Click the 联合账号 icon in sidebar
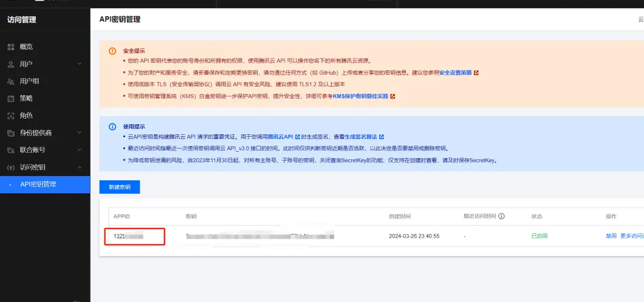 11,150
